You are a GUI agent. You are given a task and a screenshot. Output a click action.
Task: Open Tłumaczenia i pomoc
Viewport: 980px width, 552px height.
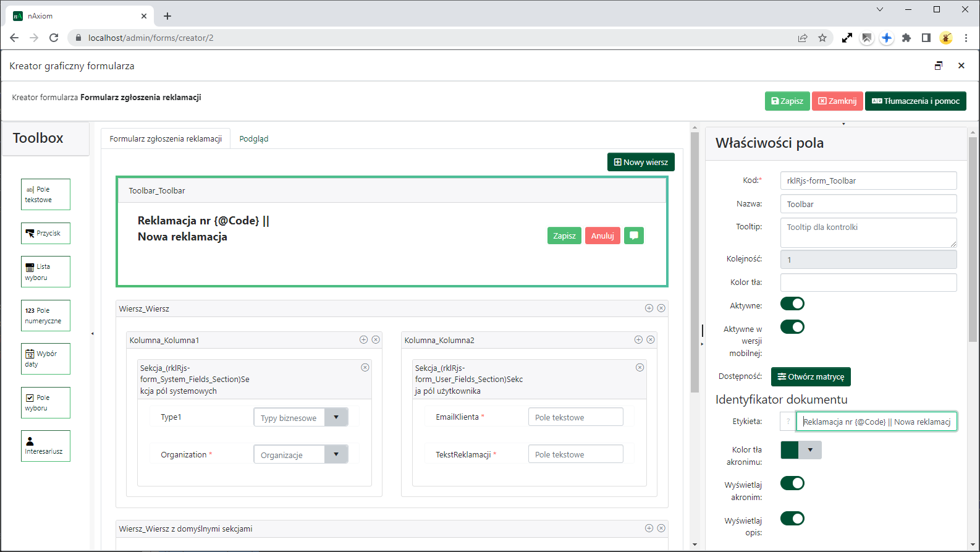(915, 101)
